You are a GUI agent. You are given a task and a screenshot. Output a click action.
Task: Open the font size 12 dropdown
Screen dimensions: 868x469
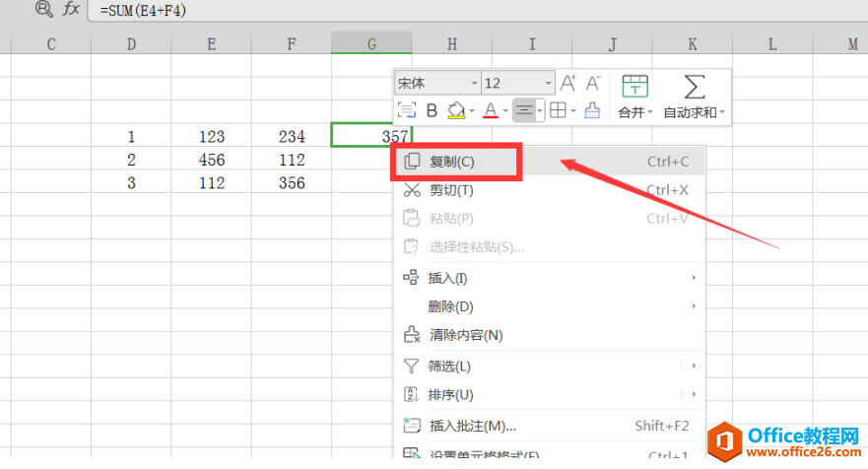click(548, 83)
